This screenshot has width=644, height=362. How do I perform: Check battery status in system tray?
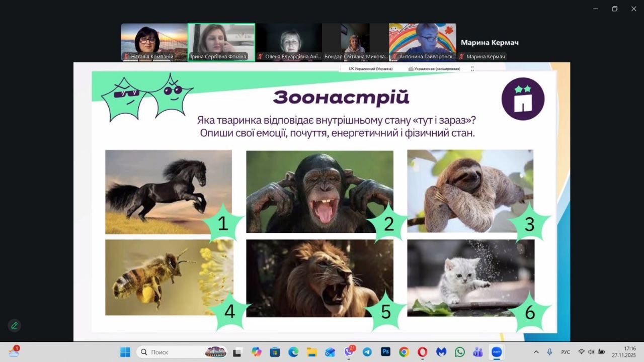(x=601, y=352)
